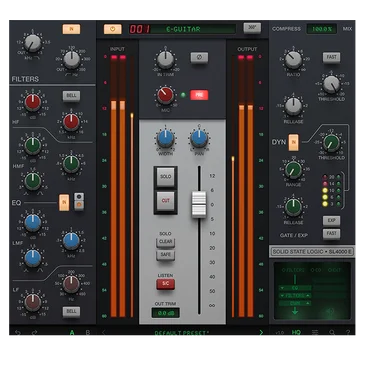Screen dimensions: 365x365
Task: Click the compressor RATIO knob
Action: [293, 60]
